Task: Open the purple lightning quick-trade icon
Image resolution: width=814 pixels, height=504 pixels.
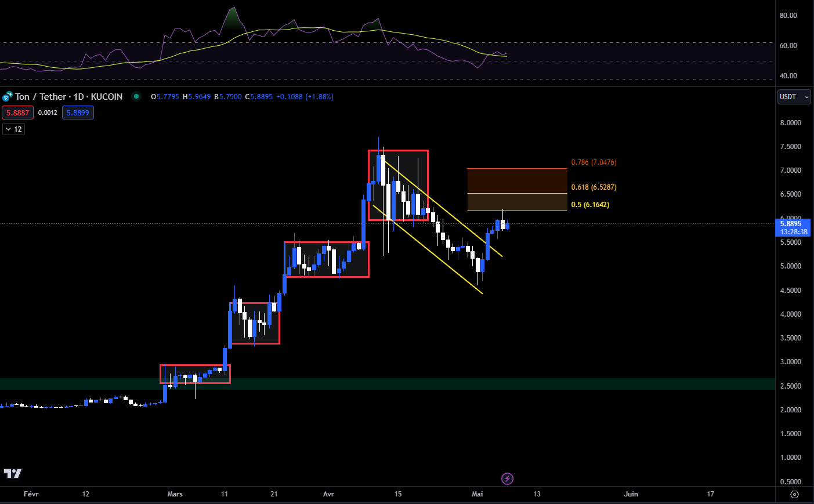Action: coord(507,478)
